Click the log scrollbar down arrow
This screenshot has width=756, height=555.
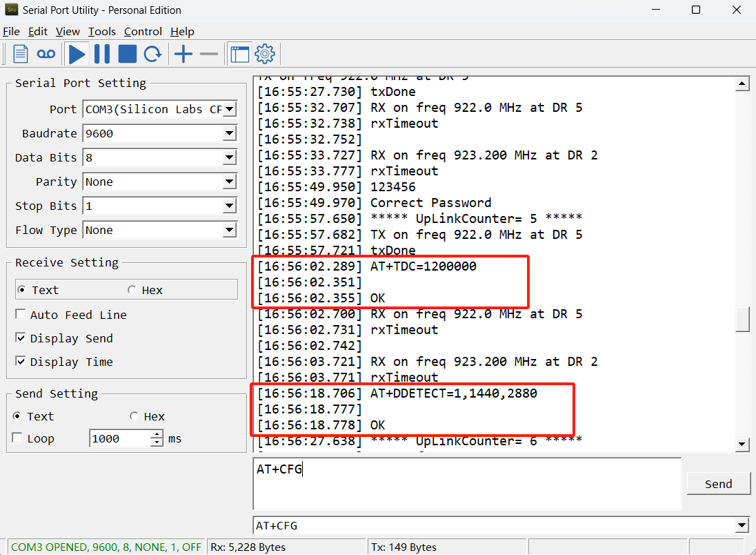point(742,444)
